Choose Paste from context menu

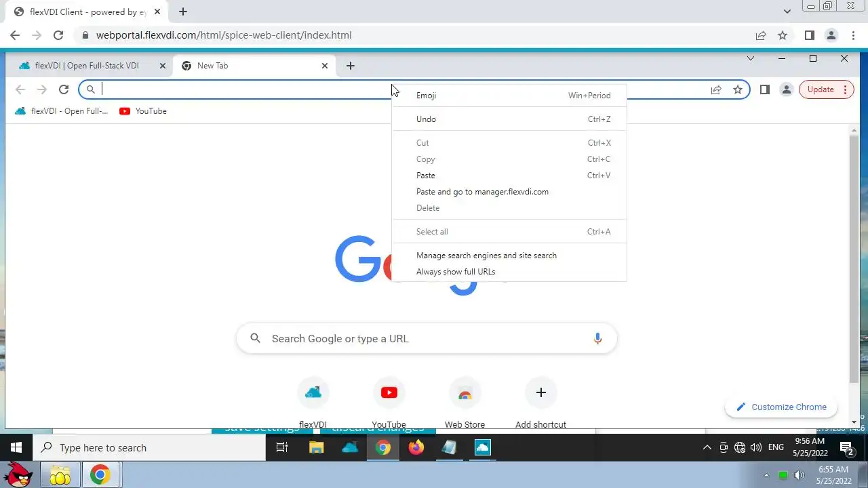pos(509,176)
